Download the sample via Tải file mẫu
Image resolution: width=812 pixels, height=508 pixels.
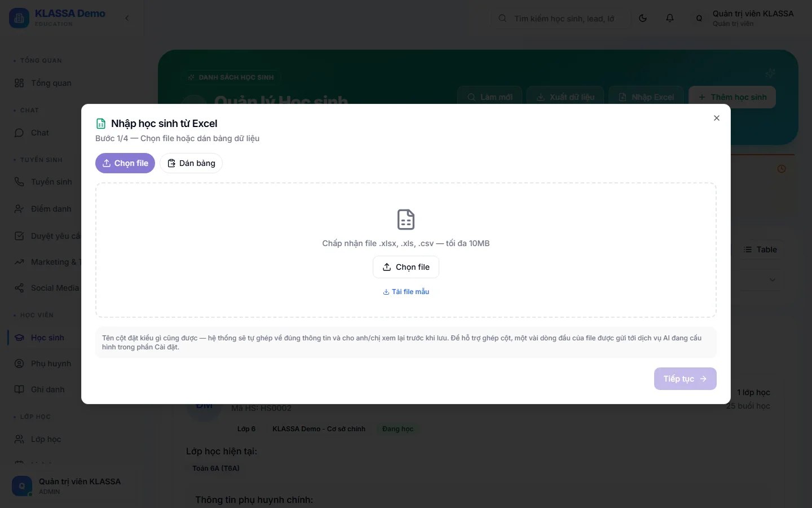(406, 292)
